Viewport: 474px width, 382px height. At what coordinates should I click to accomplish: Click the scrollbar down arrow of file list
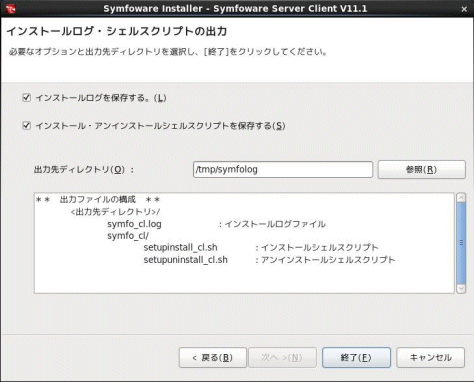(x=461, y=289)
